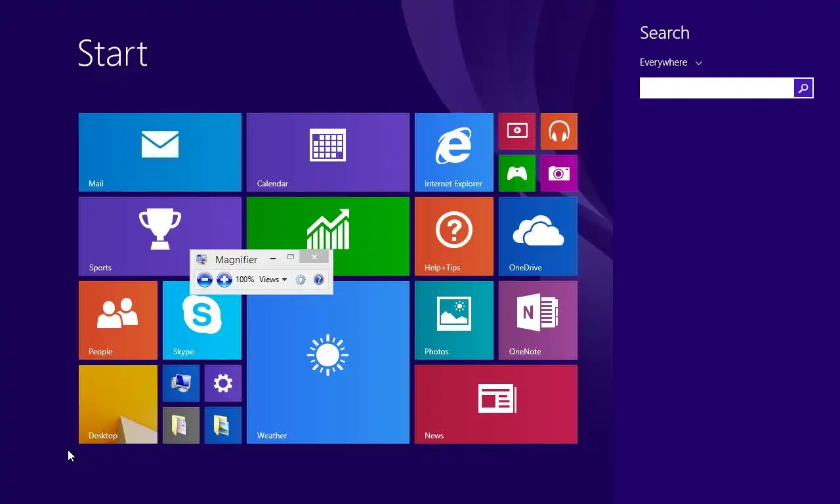Open the Desktop tile
This screenshot has width=840, height=504.
118,404
